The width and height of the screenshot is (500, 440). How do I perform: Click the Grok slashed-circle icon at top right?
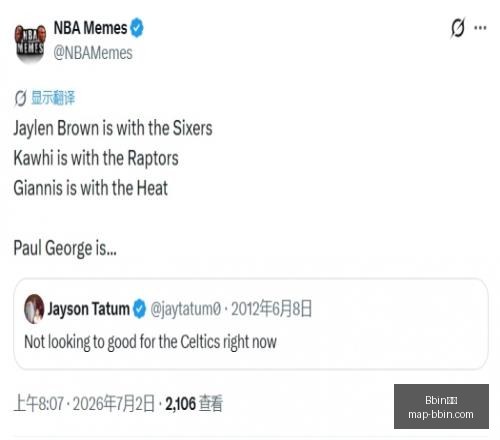click(x=458, y=28)
